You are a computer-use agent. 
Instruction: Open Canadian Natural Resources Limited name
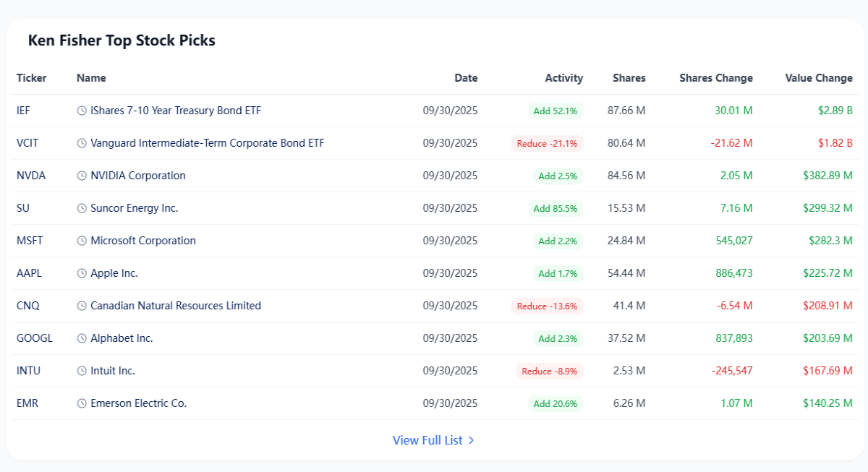click(x=176, y=306)
